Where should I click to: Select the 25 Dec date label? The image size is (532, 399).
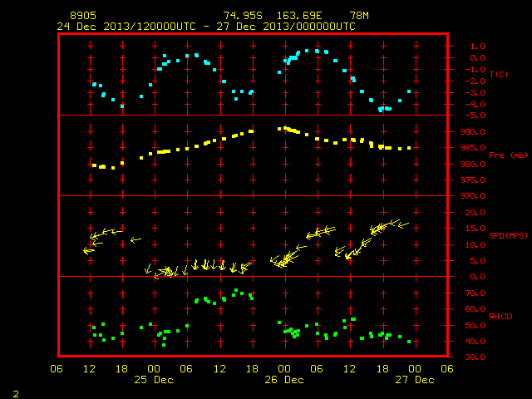154,380
